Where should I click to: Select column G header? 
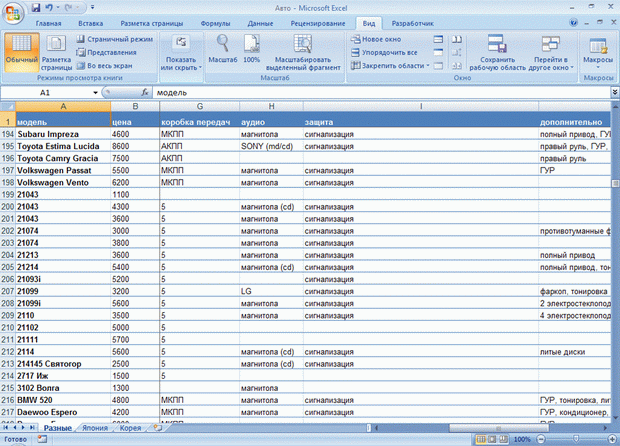200,106
